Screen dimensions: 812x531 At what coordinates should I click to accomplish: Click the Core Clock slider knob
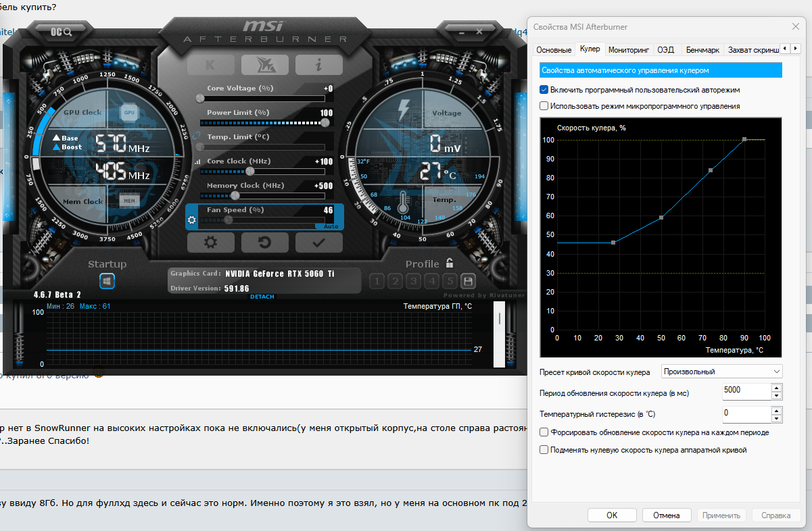tap(250, 171)
